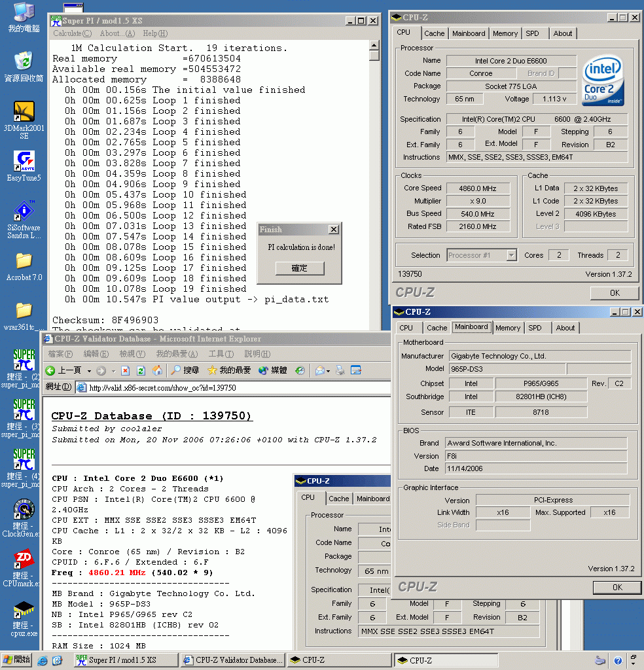Switch to About tab in top CPU-Z
644x670 pixels.
pos(563,33)
